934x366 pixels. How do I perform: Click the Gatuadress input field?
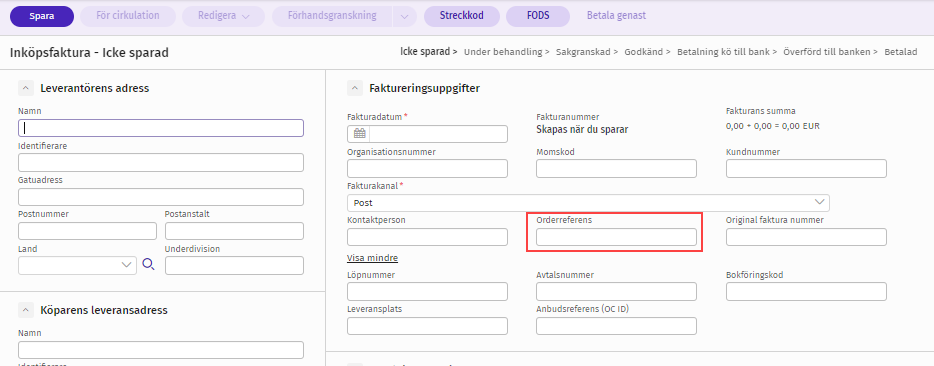pos(161,197)
